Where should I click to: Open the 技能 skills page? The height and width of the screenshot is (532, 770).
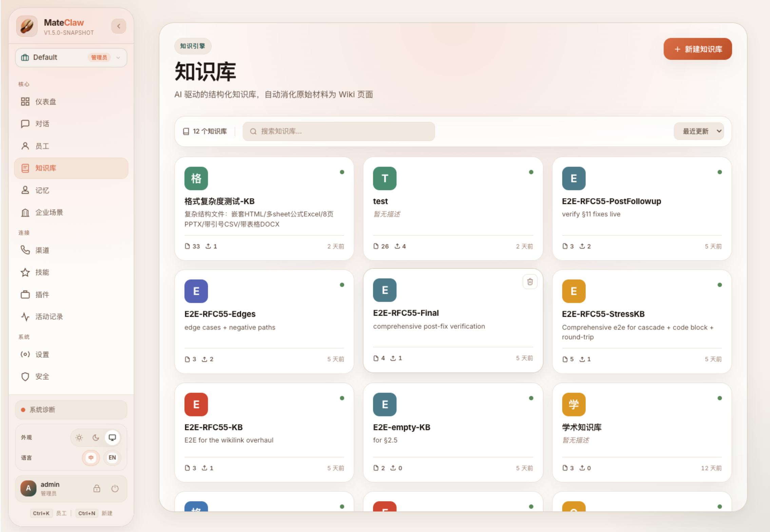point(71,272)
